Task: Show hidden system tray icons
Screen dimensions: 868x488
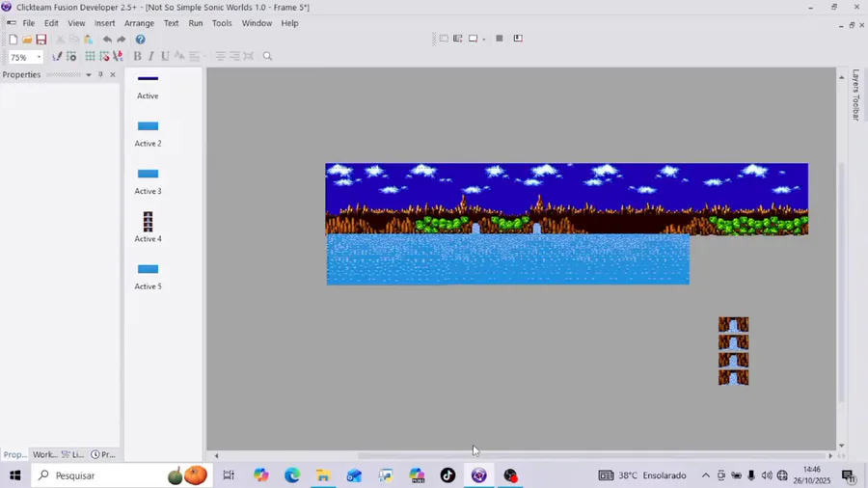Action: coord(706,475)
